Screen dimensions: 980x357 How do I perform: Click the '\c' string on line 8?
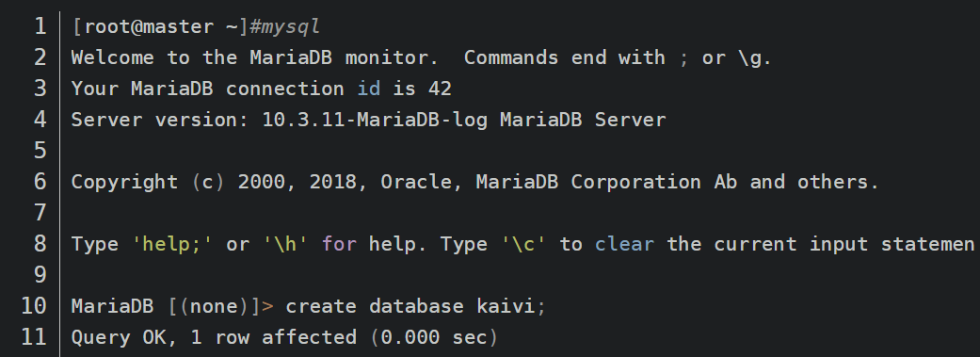(523, 244)
